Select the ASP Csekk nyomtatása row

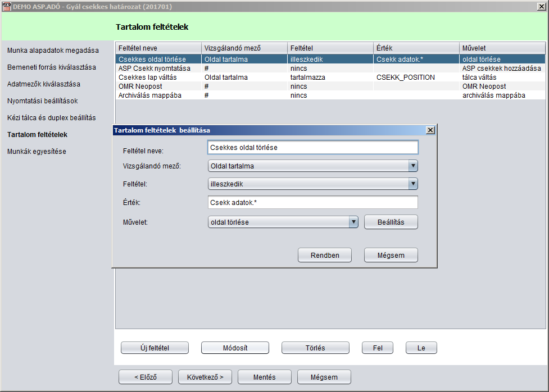click(330, 69)
